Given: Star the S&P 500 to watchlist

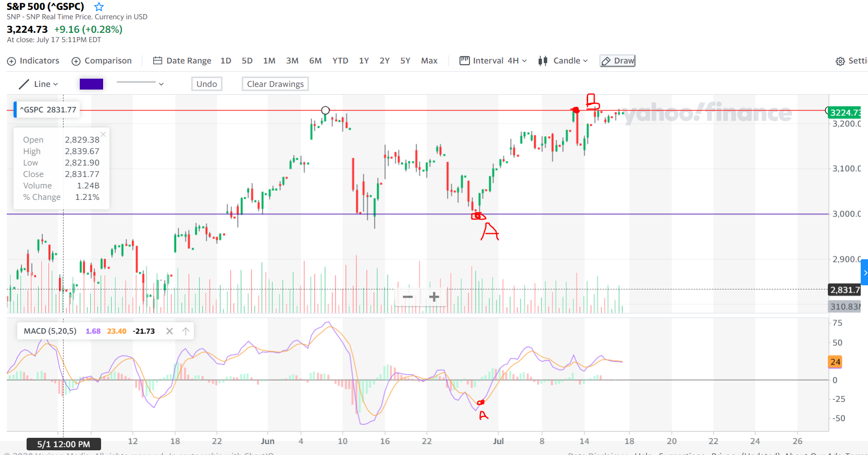Looking at the screenshot, I should (x=99, y=7).
